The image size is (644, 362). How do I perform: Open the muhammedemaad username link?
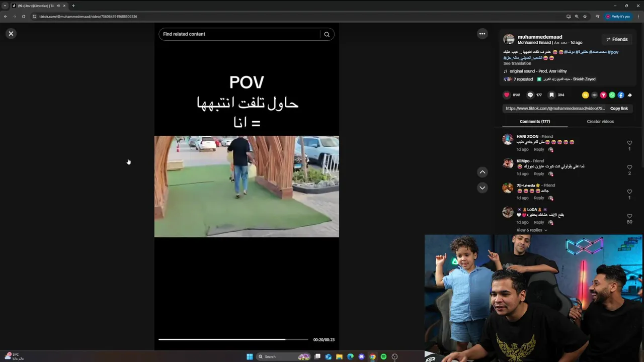pos(540,37)
